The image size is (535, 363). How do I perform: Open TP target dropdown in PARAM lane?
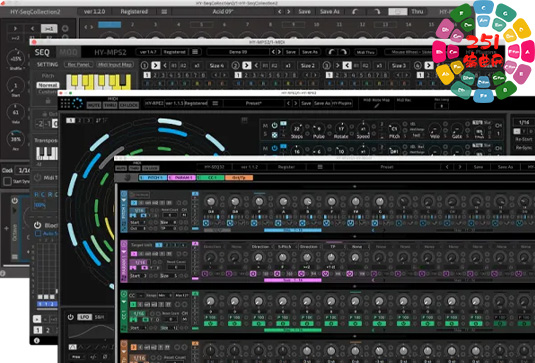pyautogui.click(x=333, y=246)
